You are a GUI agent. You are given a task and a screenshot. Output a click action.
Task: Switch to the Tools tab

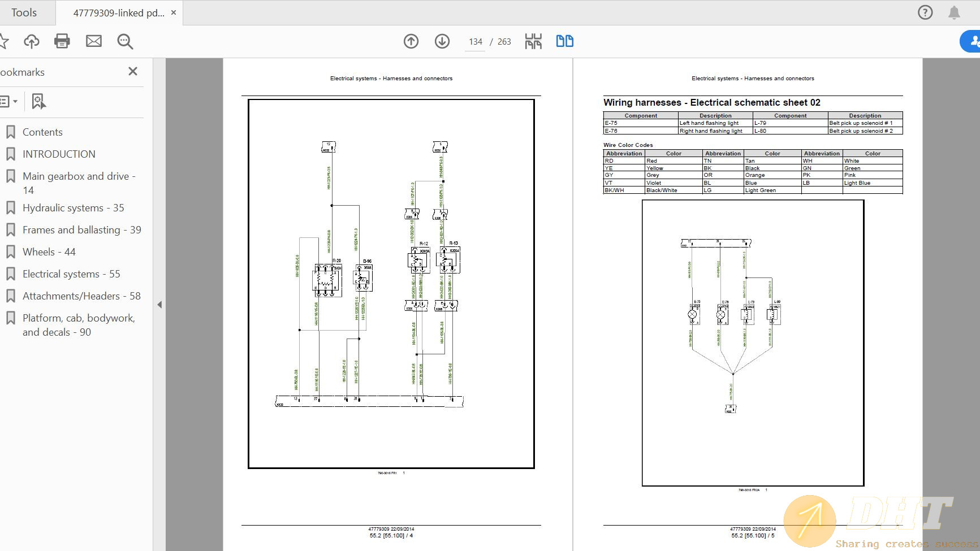click(24, 12)
